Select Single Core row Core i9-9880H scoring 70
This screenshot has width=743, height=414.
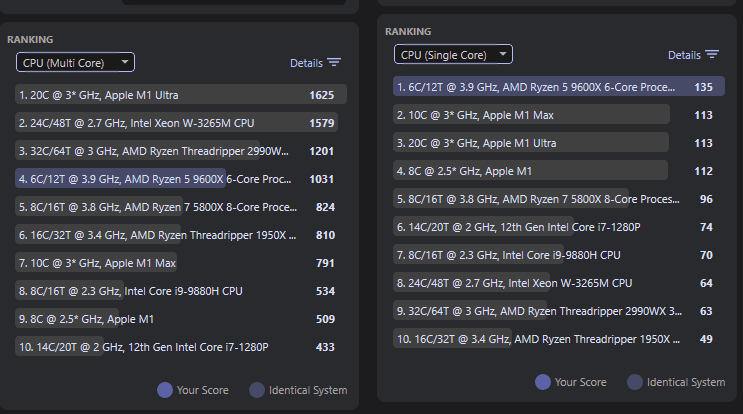coord(559,254)
